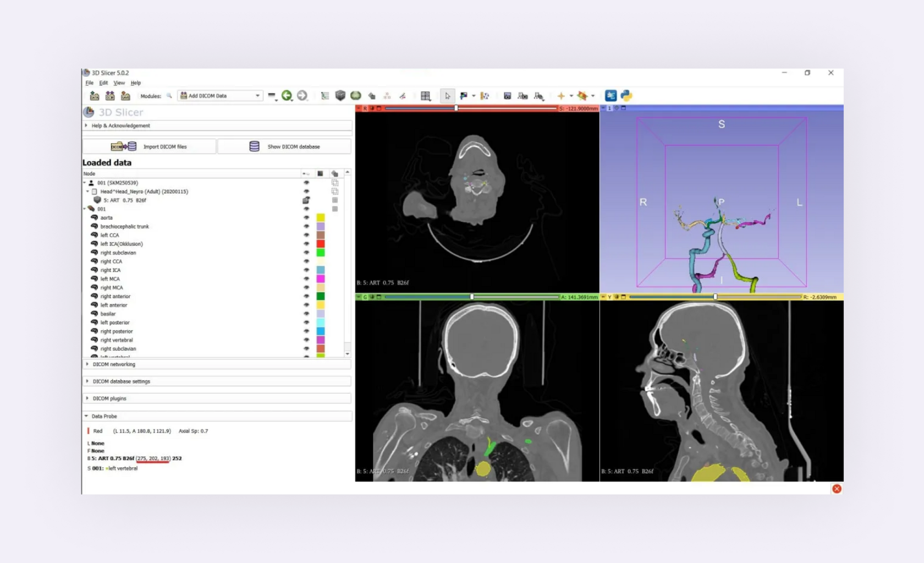Open the Python console icon
The height and width of the screenshot is (563, 924).
(x=626, y=96)
